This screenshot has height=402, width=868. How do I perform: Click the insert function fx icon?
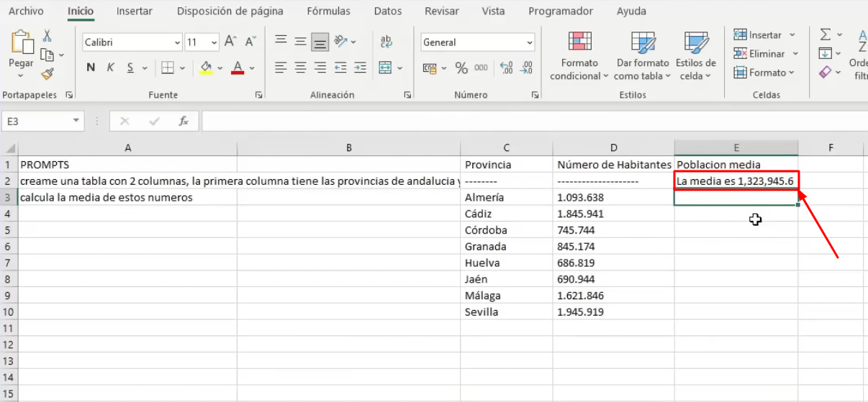click(184, 122)
